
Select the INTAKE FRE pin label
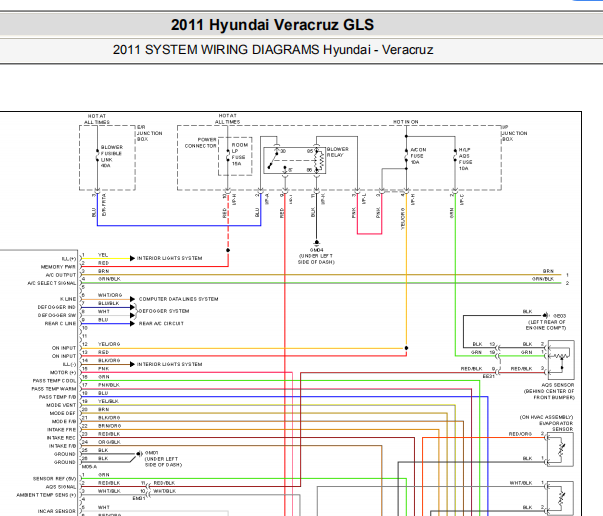62,429
